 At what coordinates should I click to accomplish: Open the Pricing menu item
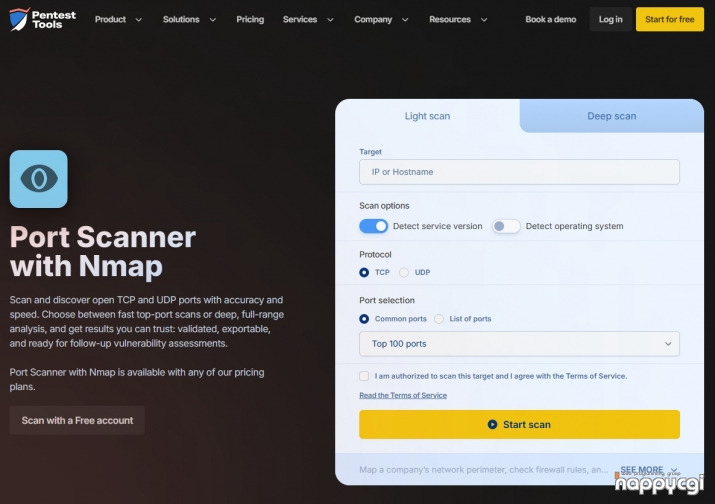point(250,20)
